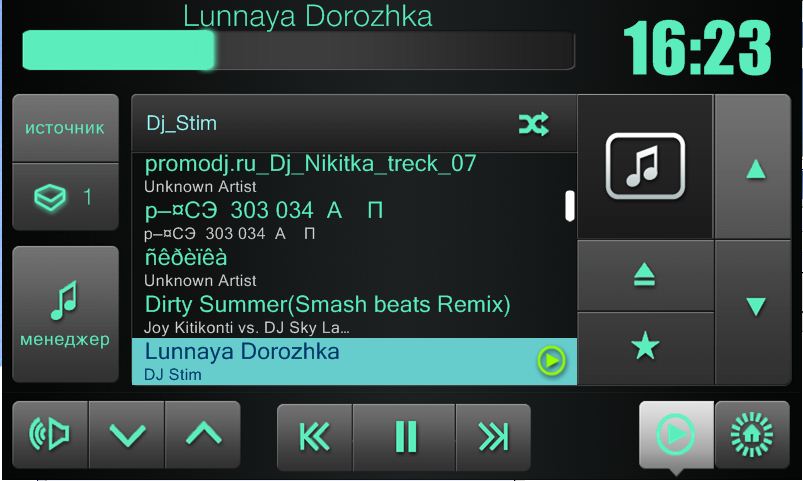Screen dimensions: 803x481
Task: Open the home settings icon
Action: pos(752,435)
